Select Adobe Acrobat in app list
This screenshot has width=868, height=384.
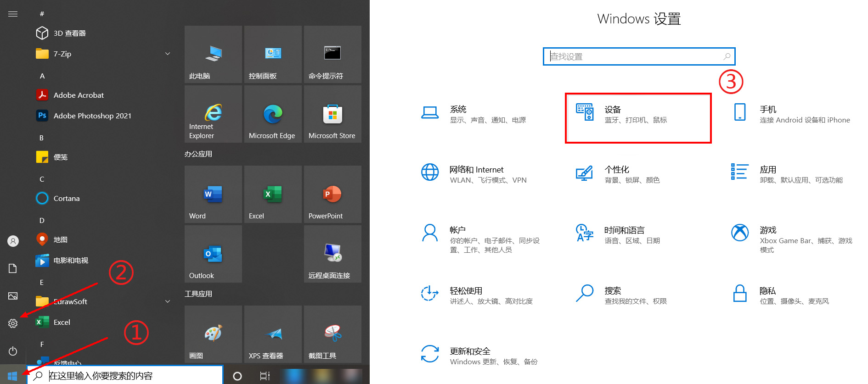coord(79,95)
